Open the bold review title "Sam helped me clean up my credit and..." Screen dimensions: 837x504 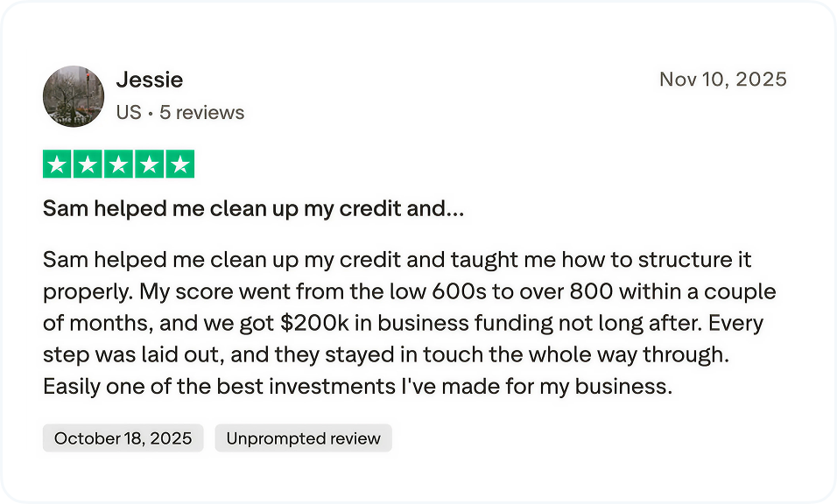click(x=253, y=209)
